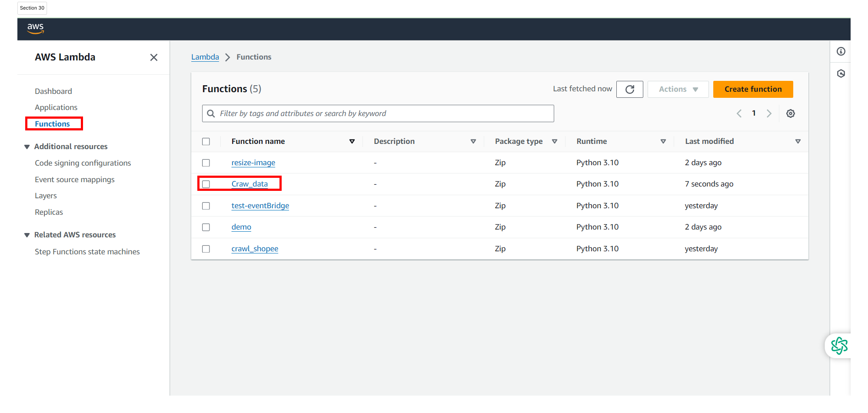Image resolution: width=868 pixels, height=413 pixels.
Task: Click breadcrumb chevron after Lambda
Action: coord(227,57)
